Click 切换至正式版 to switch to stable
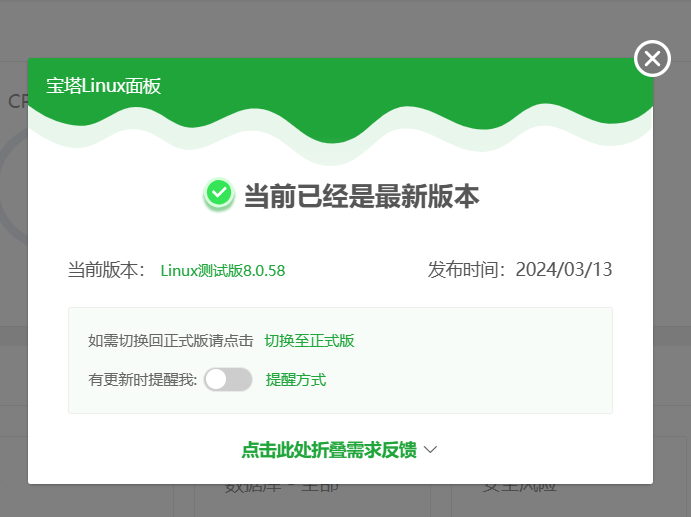The image size is (691, 517). click(x=309, y=341)
